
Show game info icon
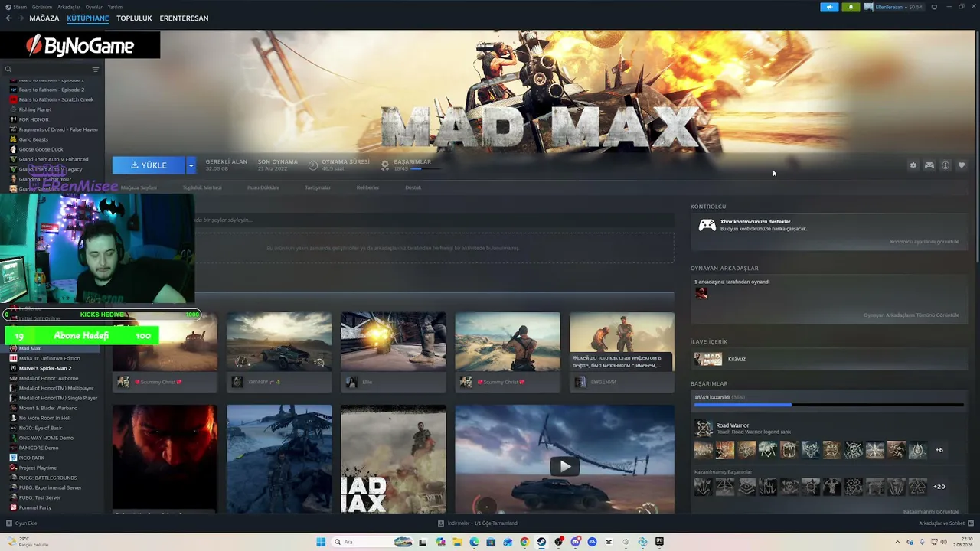[946, 165]
